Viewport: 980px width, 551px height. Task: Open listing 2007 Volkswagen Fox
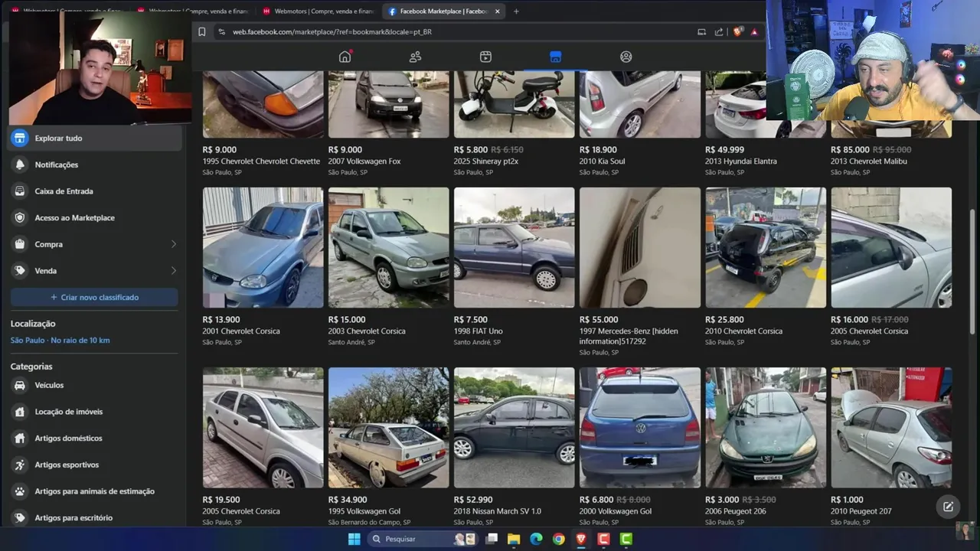click(388, 124)
